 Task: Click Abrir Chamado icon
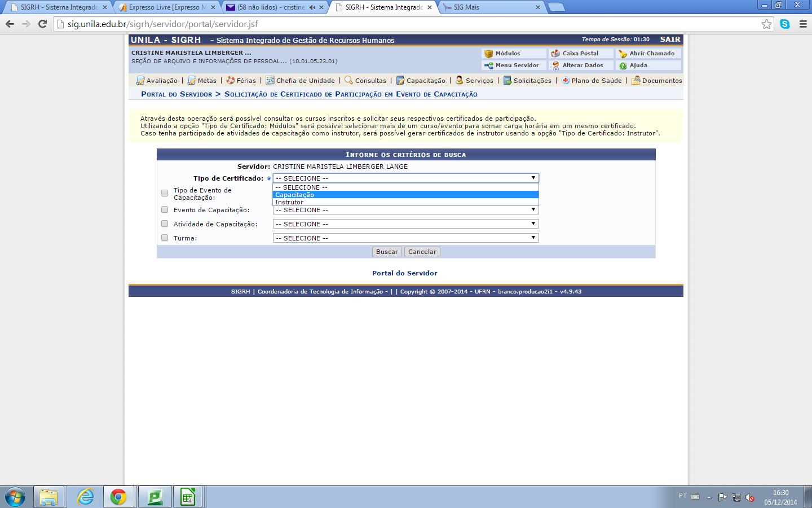623,54
